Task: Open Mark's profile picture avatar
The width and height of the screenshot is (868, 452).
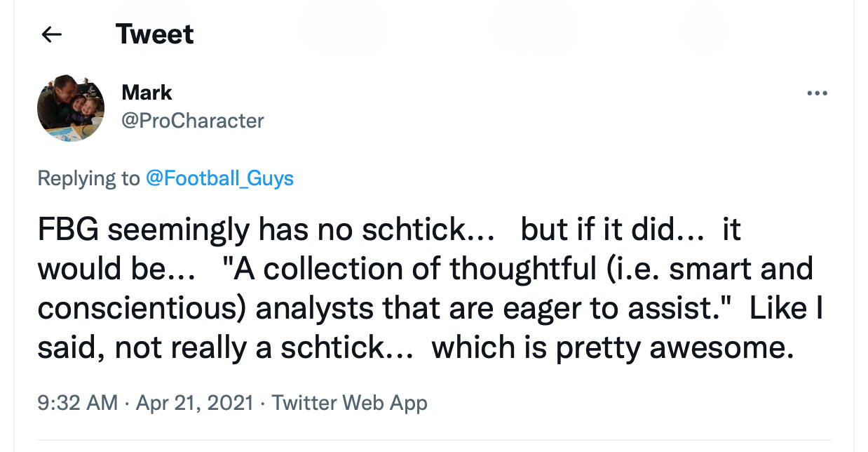Action: [71, 109]
